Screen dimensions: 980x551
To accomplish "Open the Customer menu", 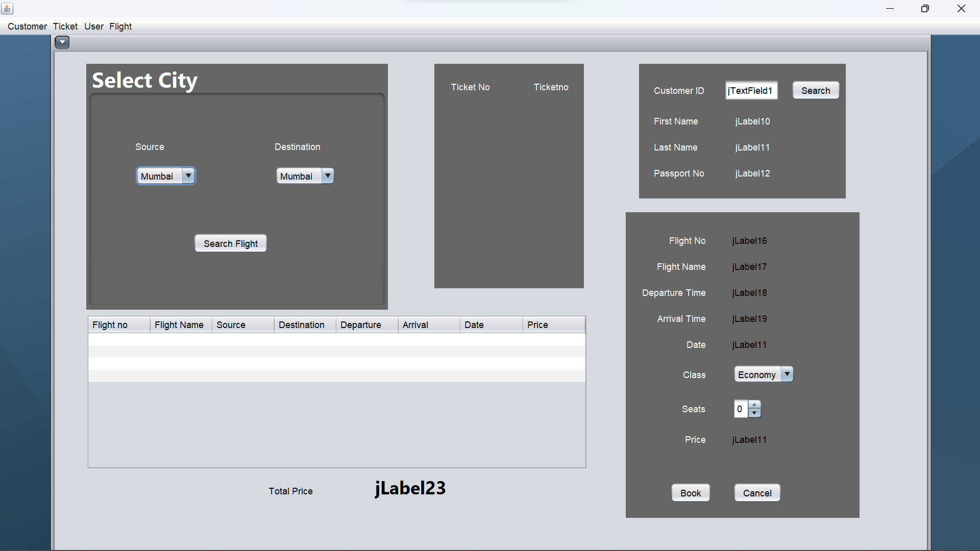I will [x=27, y=27].
